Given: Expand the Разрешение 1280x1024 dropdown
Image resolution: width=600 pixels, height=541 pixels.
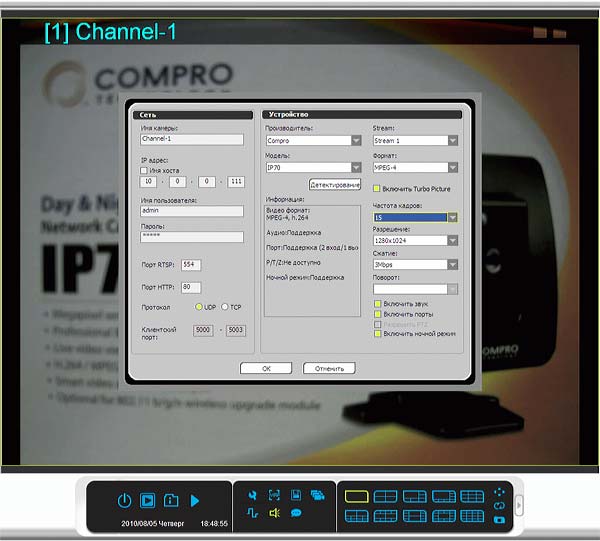Looking at the screenshot, I should (453, 241).
